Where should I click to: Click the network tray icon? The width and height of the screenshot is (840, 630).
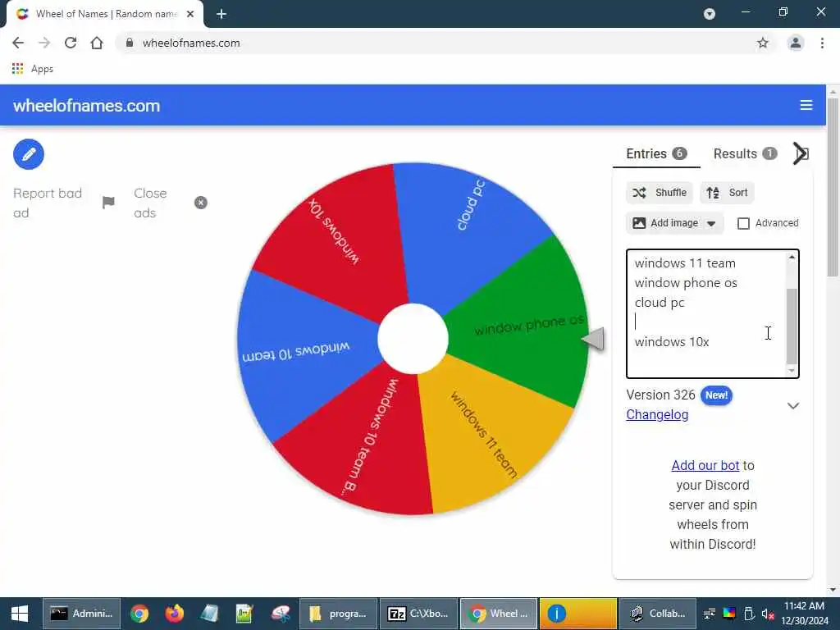(710, 614)
